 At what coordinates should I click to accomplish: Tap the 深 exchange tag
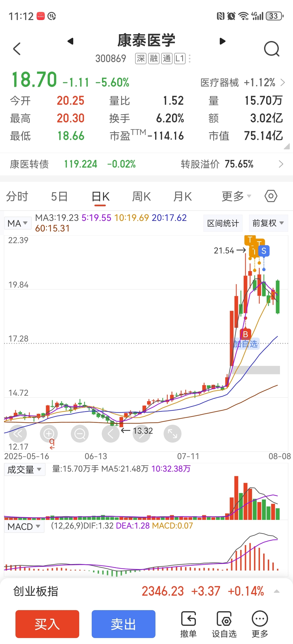click(141, 58)
